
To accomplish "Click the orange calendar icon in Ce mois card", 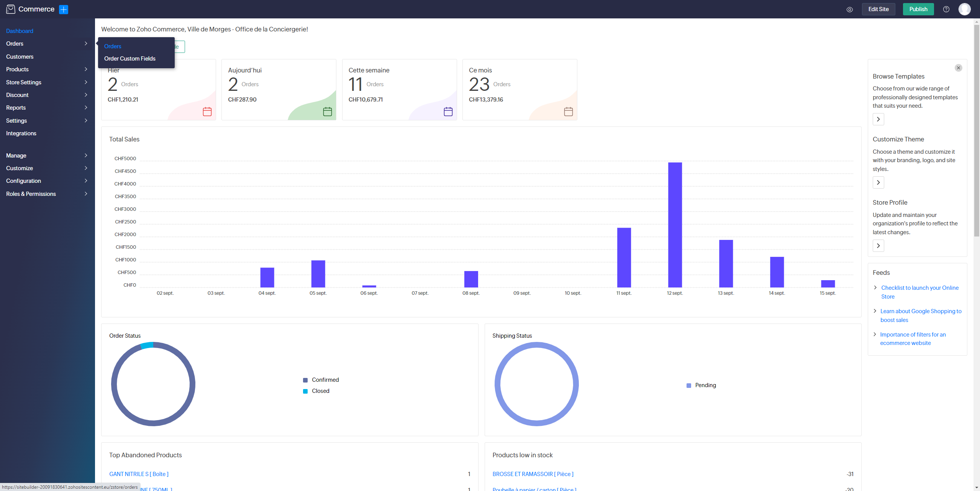I will 569,112.
